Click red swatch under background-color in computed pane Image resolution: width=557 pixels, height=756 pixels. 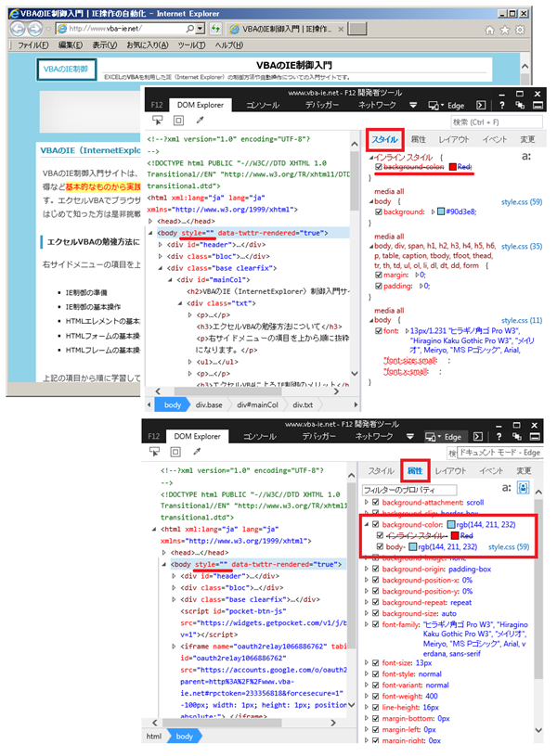coord(455,535)
